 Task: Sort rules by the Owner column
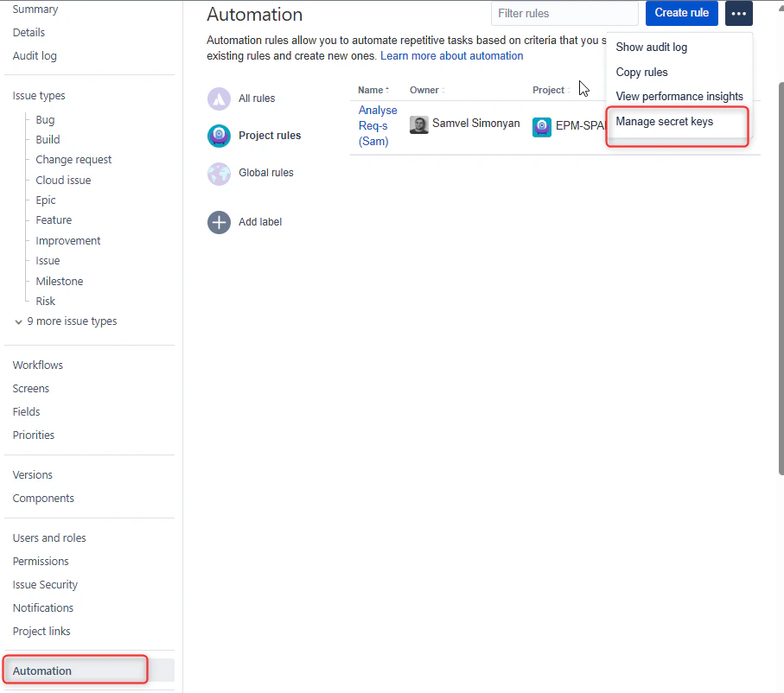[423, 90]
